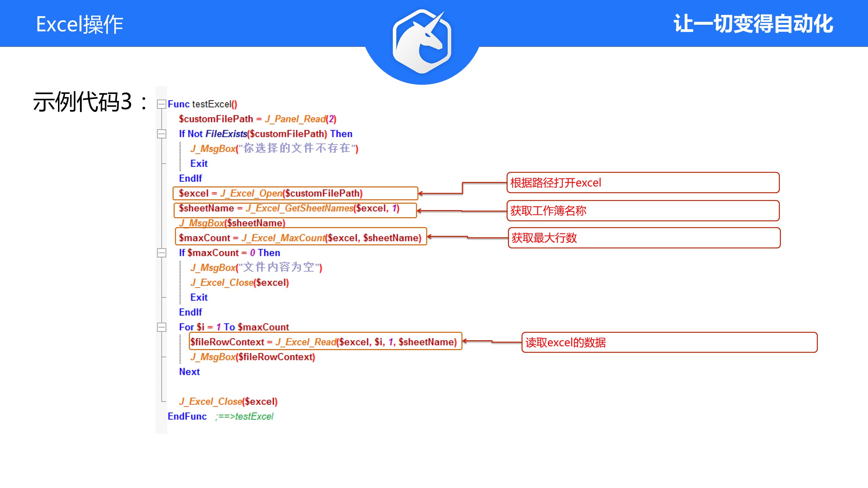Collapse the Func testExcel fold marker
The width and height of the screenshot is (868, 488).
pos(161,104)
